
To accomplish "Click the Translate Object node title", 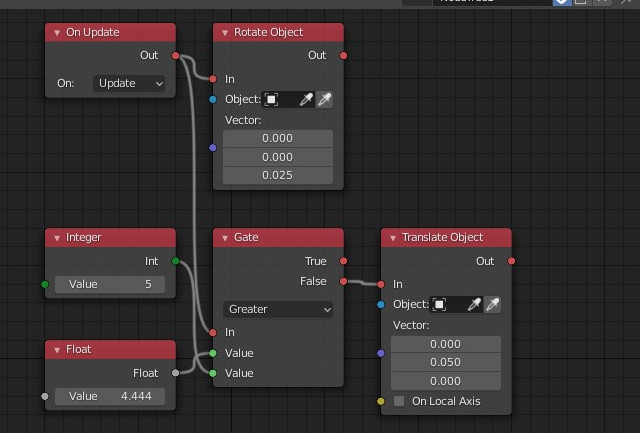I will coord(442,238).
